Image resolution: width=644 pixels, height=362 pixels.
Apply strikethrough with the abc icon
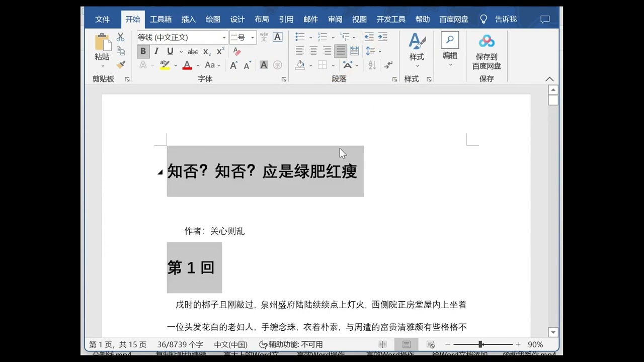point(193,51)
